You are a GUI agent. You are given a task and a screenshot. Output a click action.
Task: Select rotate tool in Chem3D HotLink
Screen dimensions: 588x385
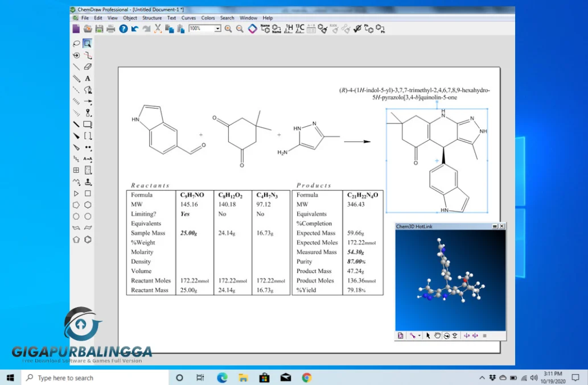[x=446, y=336]
